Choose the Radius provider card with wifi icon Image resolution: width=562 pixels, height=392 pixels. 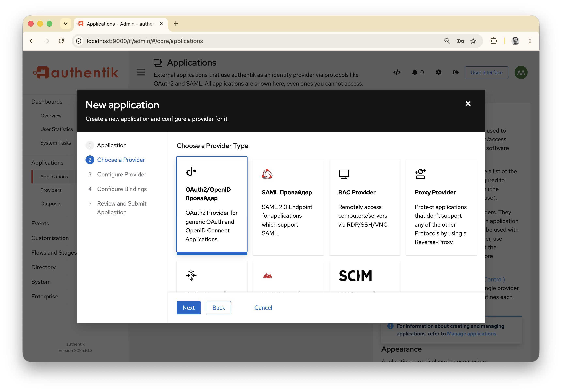point(212,276)
